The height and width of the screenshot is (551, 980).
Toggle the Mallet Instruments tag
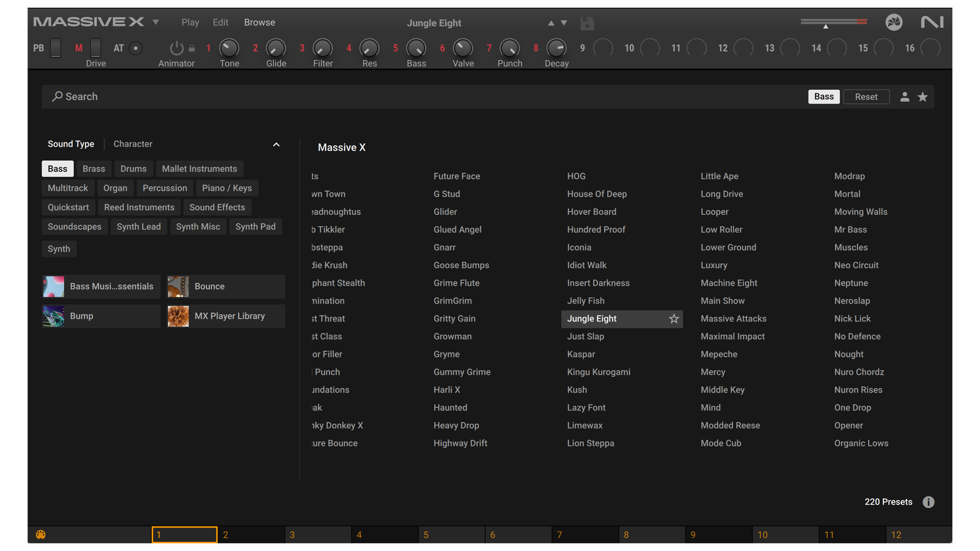[200, 169]
